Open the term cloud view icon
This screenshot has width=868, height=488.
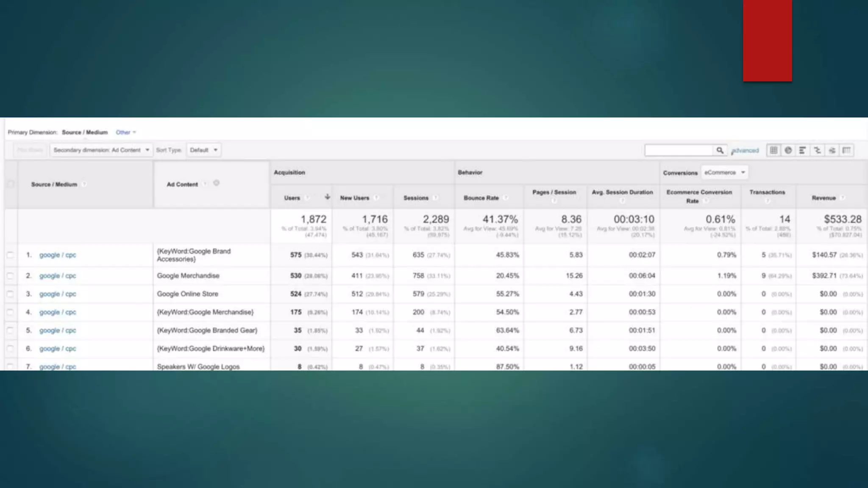click(832, 150)
